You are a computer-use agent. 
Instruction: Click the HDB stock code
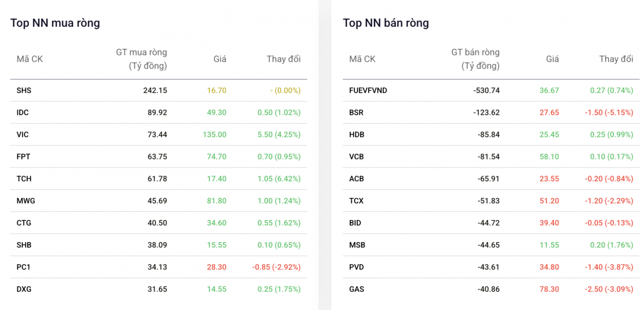357,135
